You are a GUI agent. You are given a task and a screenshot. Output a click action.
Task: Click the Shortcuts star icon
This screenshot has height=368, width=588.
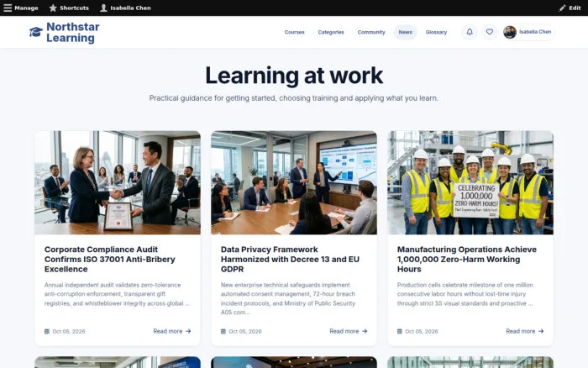[53, 8]
